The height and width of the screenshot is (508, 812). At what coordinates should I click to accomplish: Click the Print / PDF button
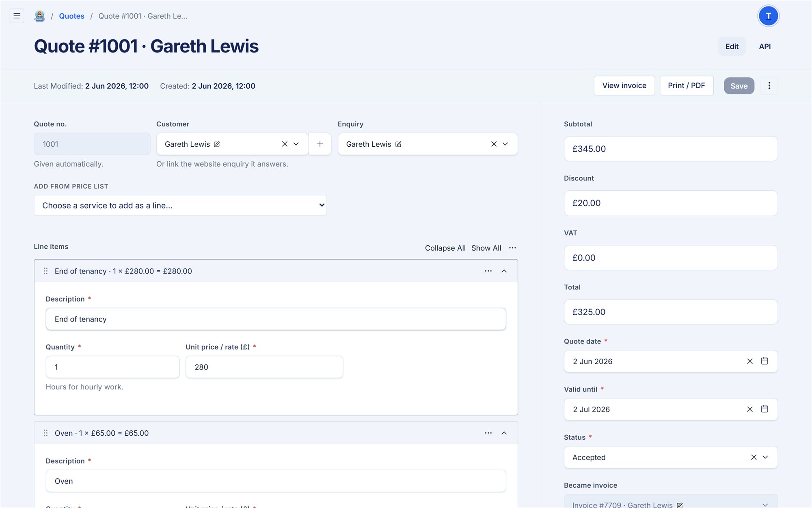tap(686, 85)
